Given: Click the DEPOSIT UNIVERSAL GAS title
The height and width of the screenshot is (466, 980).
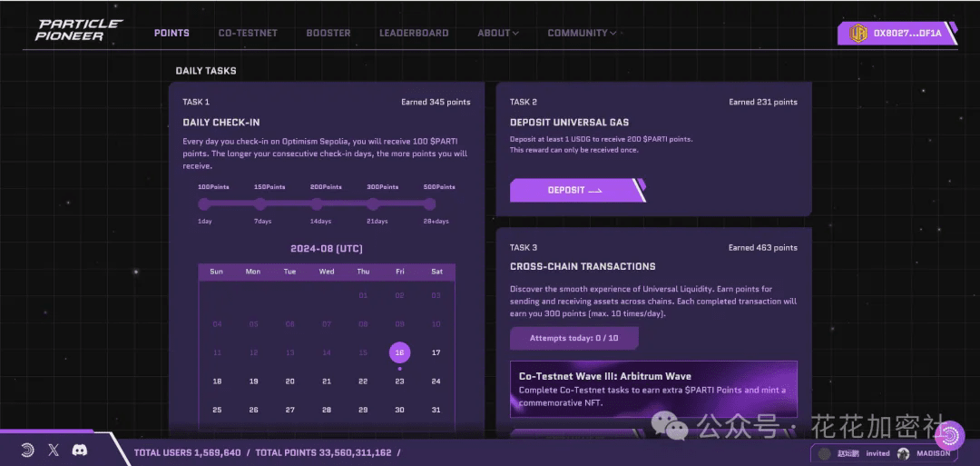Looking at the screenshot, I should [x=569, y=123].
